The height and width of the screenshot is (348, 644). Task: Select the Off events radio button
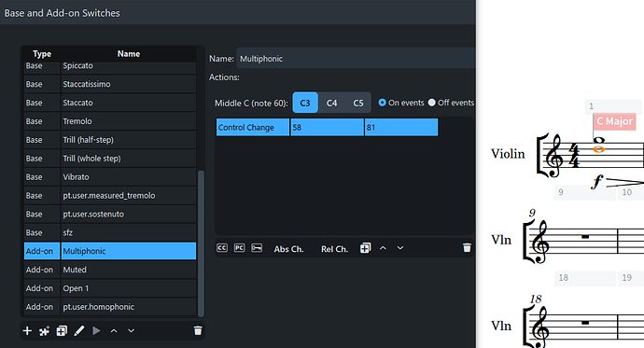[431, 103]
